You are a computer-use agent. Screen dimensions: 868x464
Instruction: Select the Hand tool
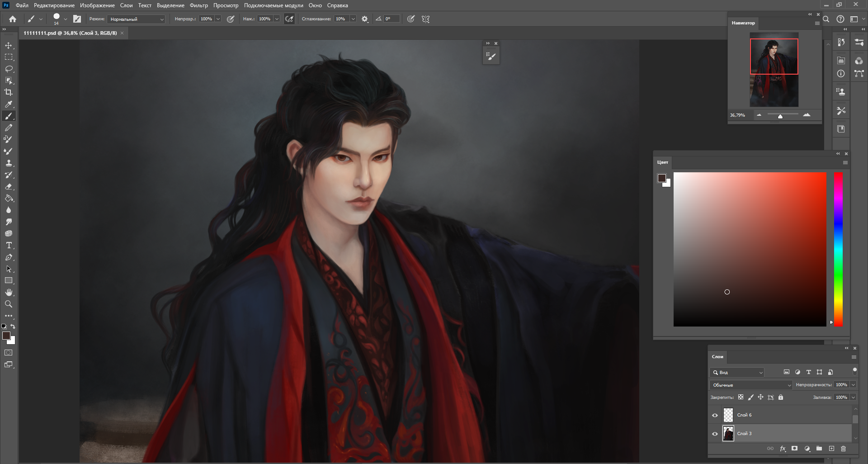click(x=9, y=292)
